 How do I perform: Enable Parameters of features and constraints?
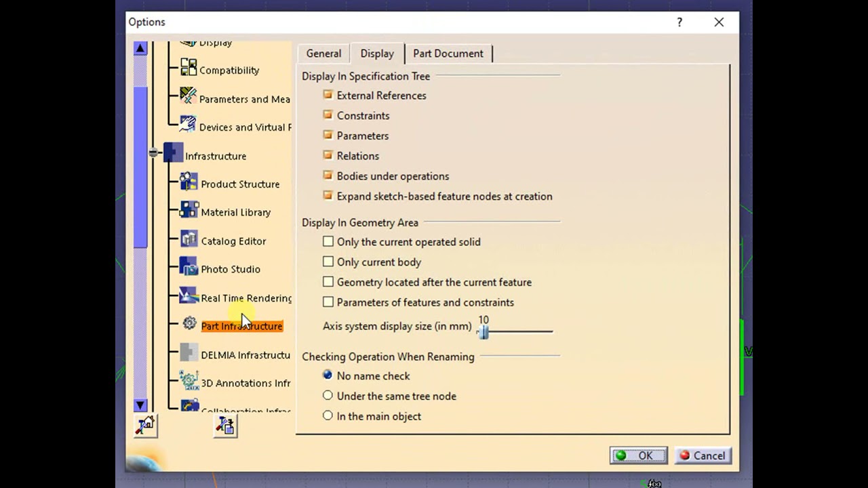click(x=328, y=302)
